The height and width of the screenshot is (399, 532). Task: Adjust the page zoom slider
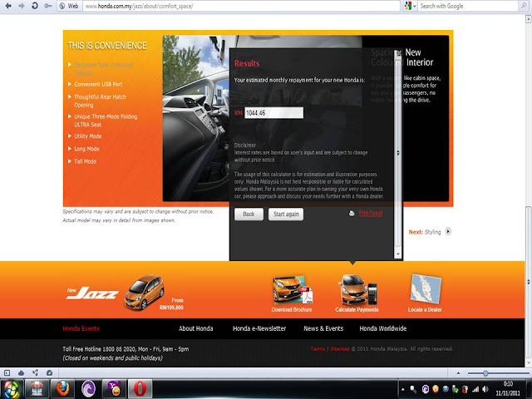(x=485, y=373)
